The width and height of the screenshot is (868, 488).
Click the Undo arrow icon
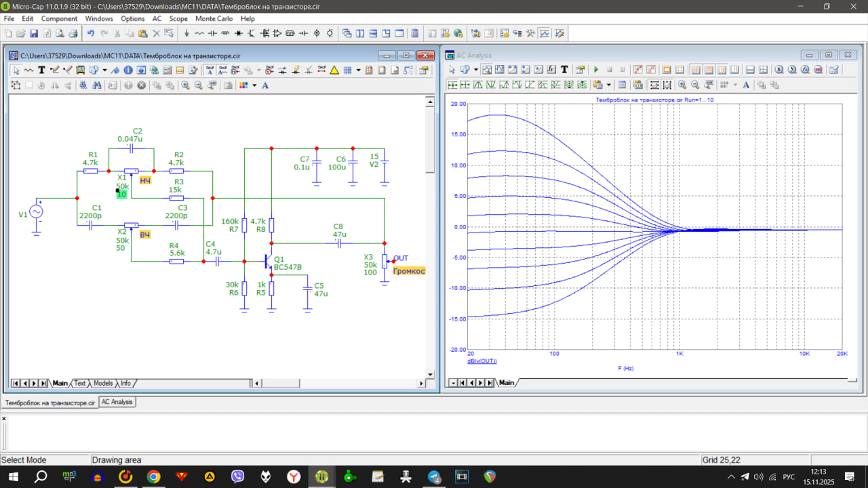pos(90,33)
